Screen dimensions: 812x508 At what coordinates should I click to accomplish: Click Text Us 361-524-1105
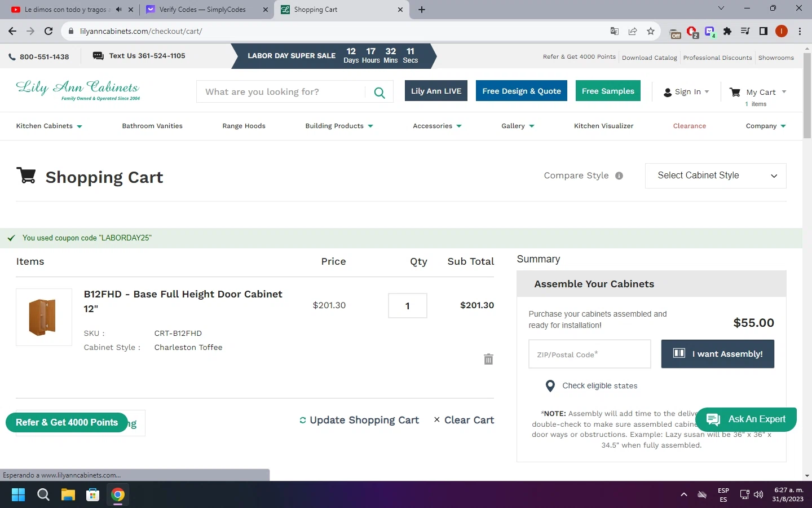pyautogui.click(x=139, y=56)
